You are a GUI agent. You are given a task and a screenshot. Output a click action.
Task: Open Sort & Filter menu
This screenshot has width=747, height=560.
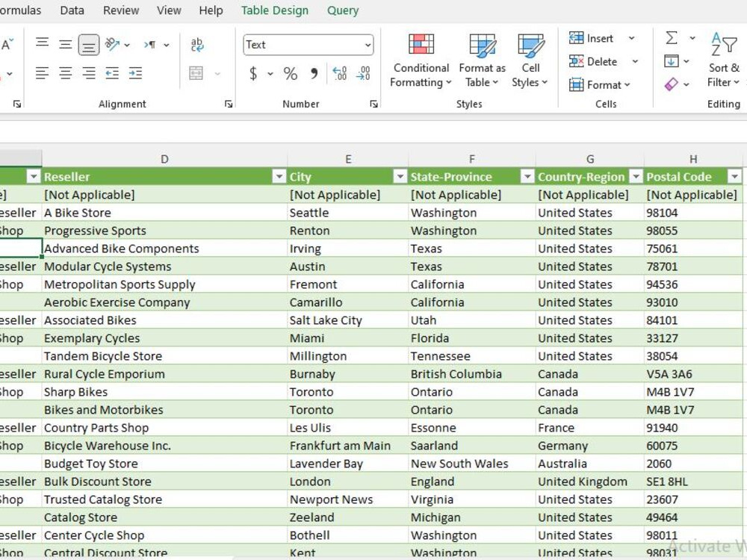click(x=723, y=60)
